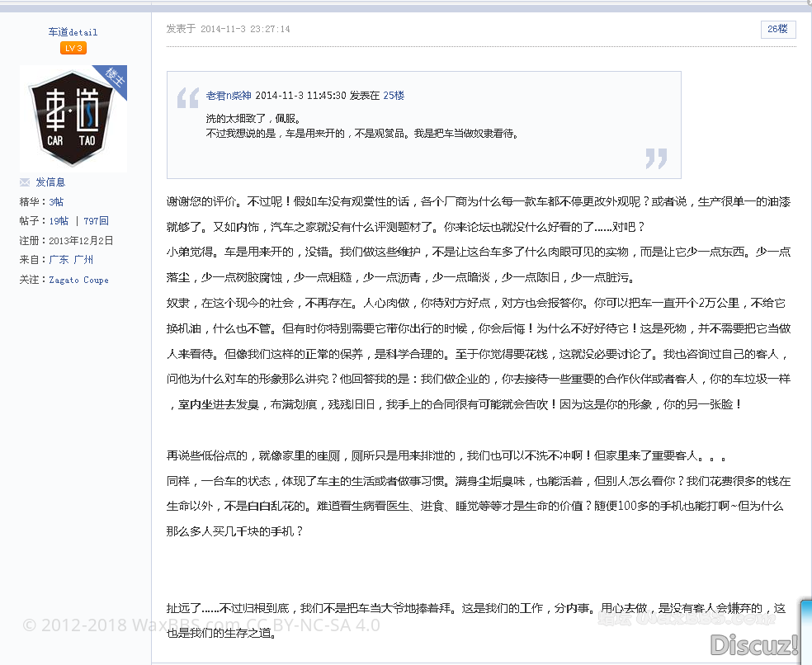This screenshot has height=665, width=812.
Task: Click the 广东 province link
Action: [x=59, y=259]
